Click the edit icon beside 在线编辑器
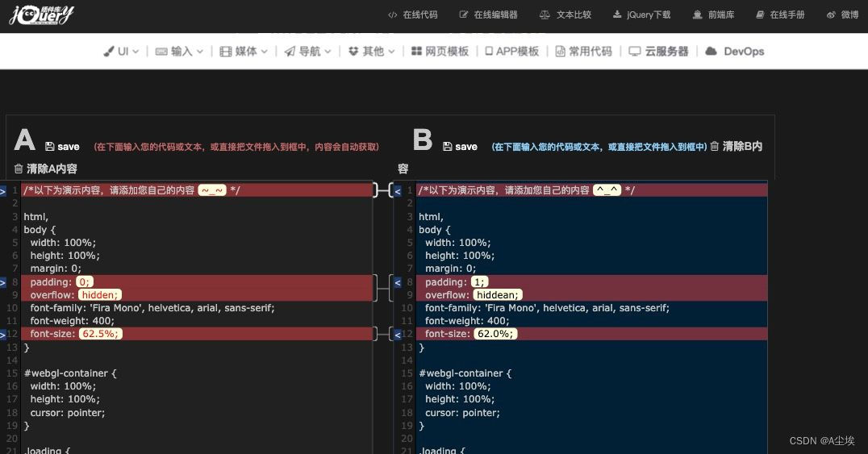 click(464, 15)
